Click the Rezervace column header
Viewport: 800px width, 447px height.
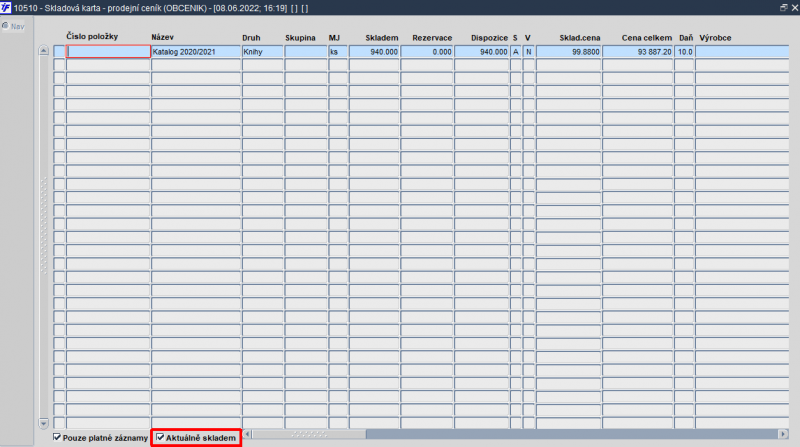(x=432, y=38)
